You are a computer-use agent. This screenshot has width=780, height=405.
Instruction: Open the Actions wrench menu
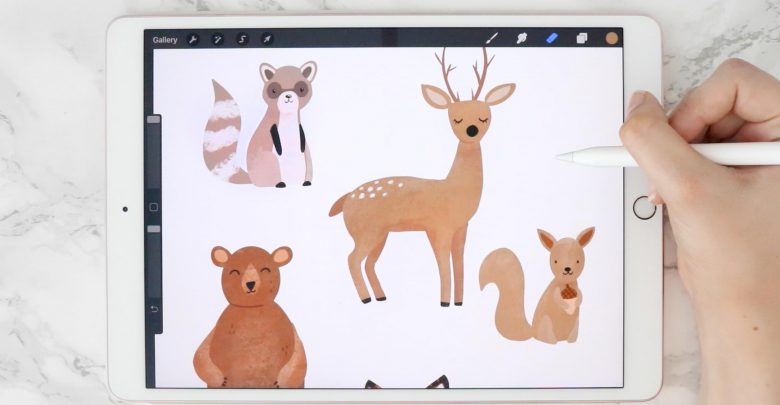click(193, 39)
